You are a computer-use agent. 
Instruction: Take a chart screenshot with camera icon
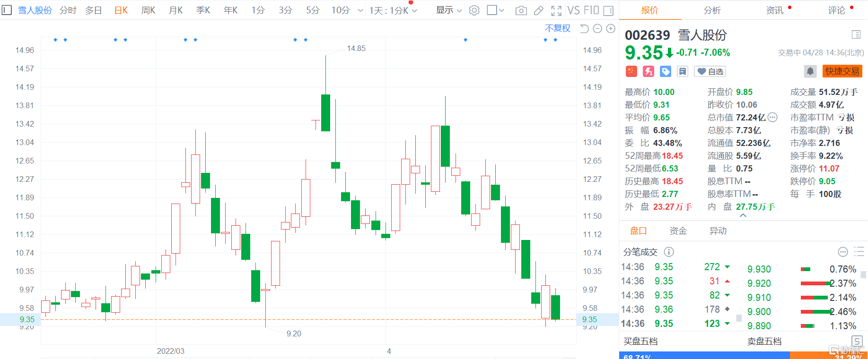521,10
